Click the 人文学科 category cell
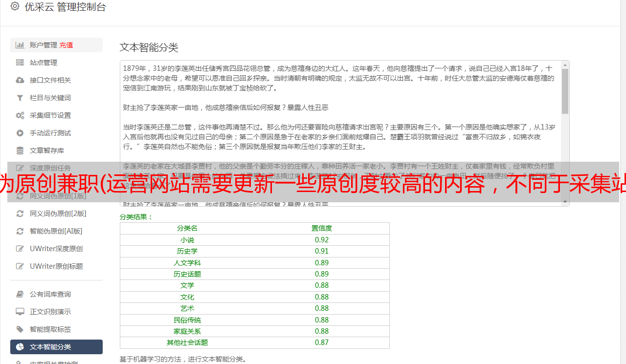The width and height of the screenshot is (626, 364). click(187, 263)
